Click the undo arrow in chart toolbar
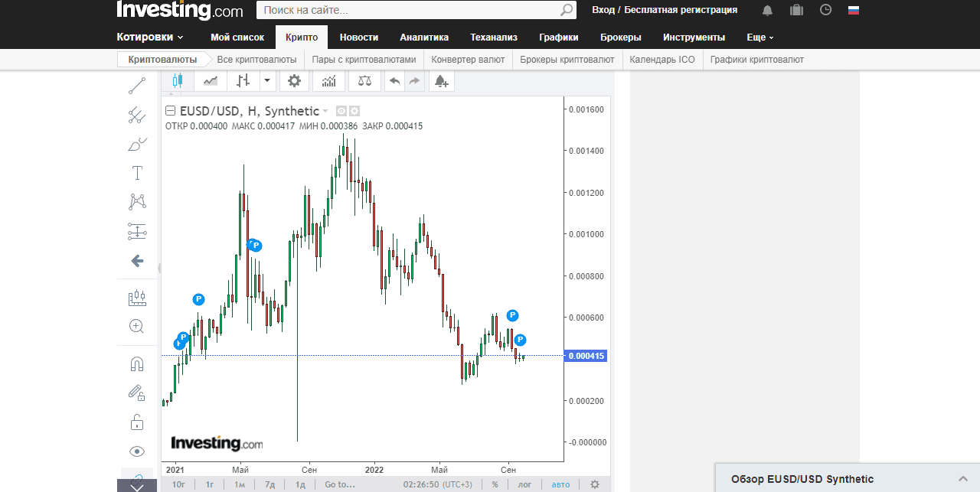 pyautogui.click(x=394, y=80)
